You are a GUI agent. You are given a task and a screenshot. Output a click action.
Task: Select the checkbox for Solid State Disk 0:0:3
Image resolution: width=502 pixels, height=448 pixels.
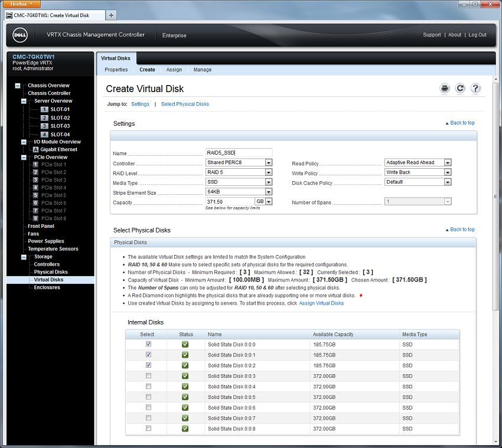pos(148,376)
